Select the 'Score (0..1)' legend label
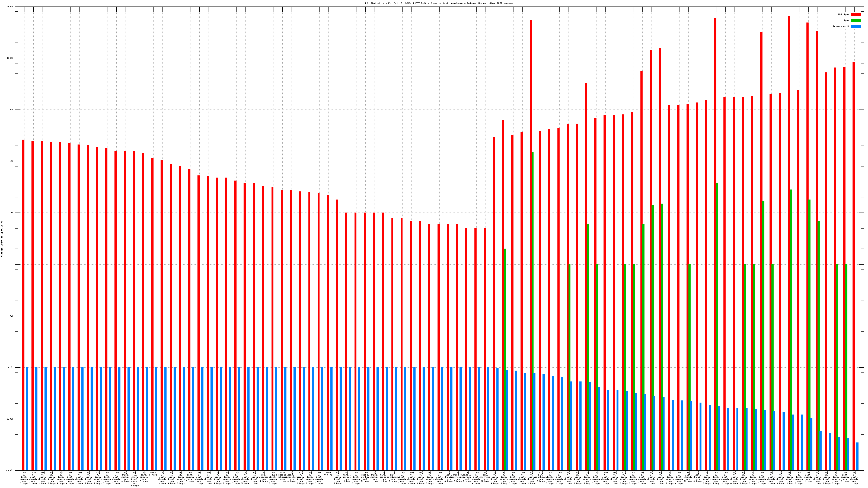This screenshot has width=868, height=488. (841, 26)
